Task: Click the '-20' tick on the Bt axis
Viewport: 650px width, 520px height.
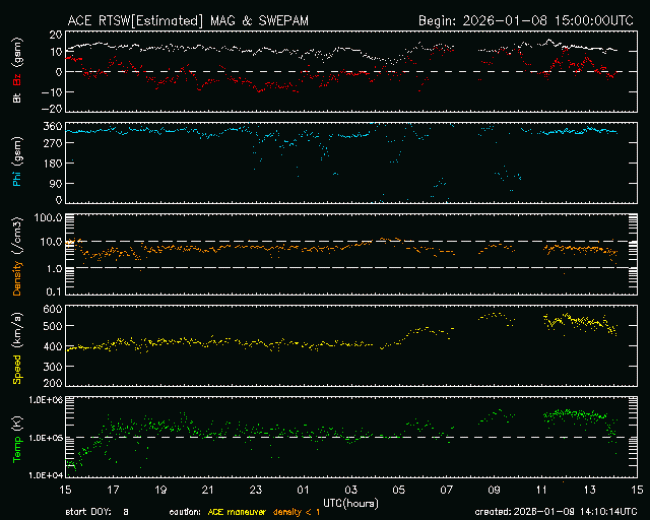Action: (52, 109)
